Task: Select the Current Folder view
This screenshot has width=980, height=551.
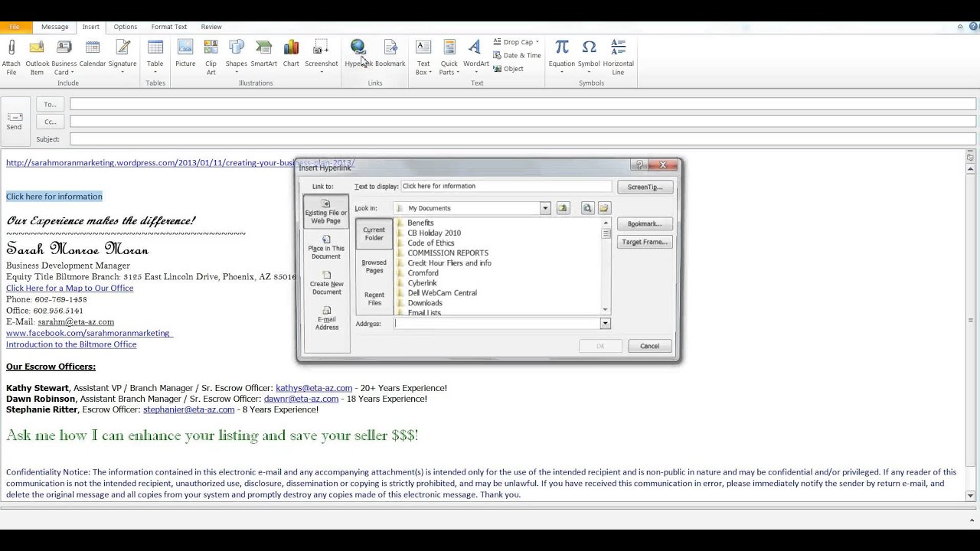Action: pyautogui.click(x=374, y=233)
